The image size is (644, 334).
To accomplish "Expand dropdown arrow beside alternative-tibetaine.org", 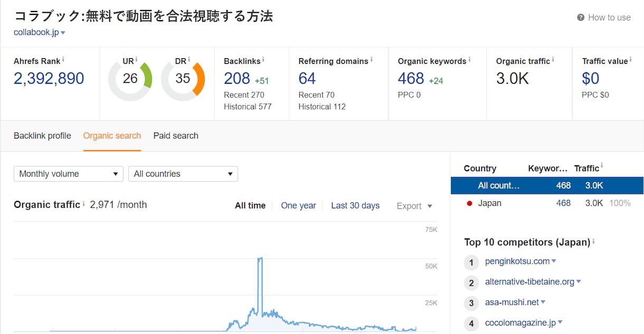I will click(579, 282).
